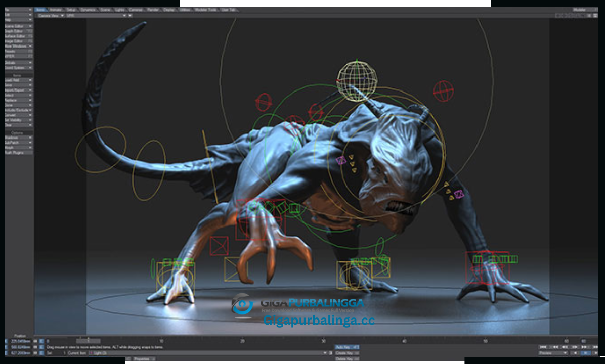This screenshot has height=364, width=607.
Task: Open the Preview dropdown
Action: tap(553, 353)
